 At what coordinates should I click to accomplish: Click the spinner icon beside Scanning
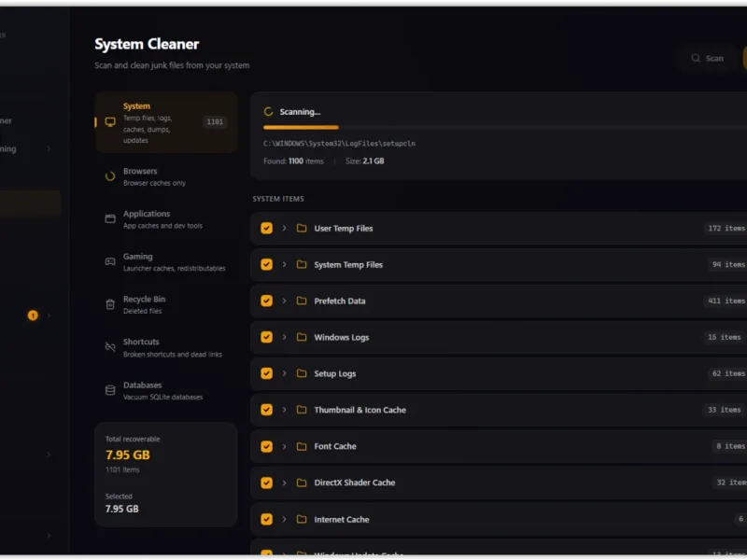(x=268, y=112)
